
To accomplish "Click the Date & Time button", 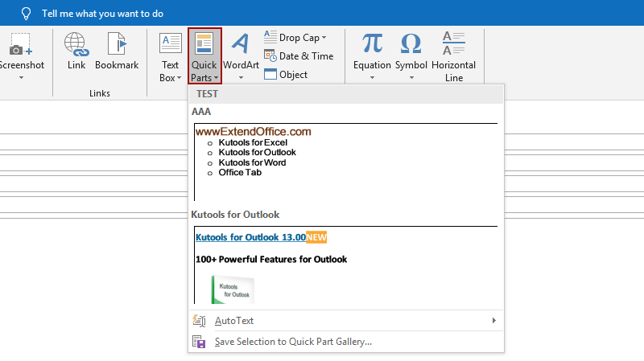I will click(298, 56).
